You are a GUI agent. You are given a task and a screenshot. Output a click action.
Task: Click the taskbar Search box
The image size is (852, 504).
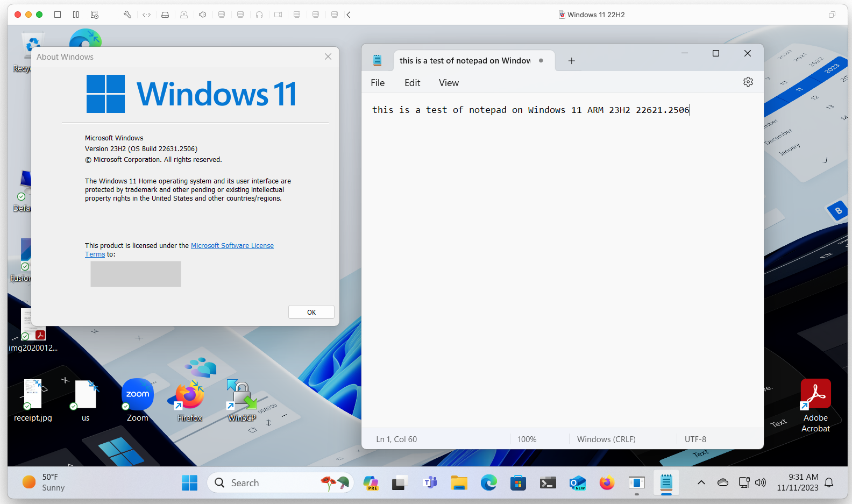[x=280, y=483]
